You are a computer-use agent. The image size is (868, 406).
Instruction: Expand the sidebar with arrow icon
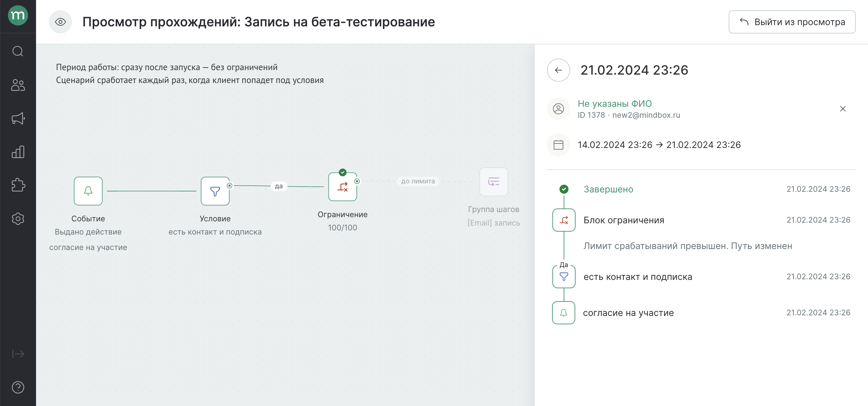tap(18, 354)
